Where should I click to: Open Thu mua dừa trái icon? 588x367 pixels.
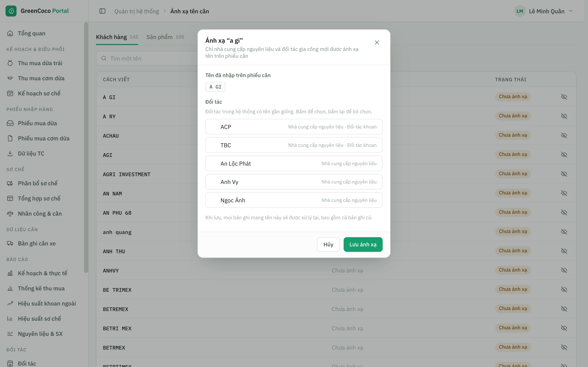click(10, 63)
